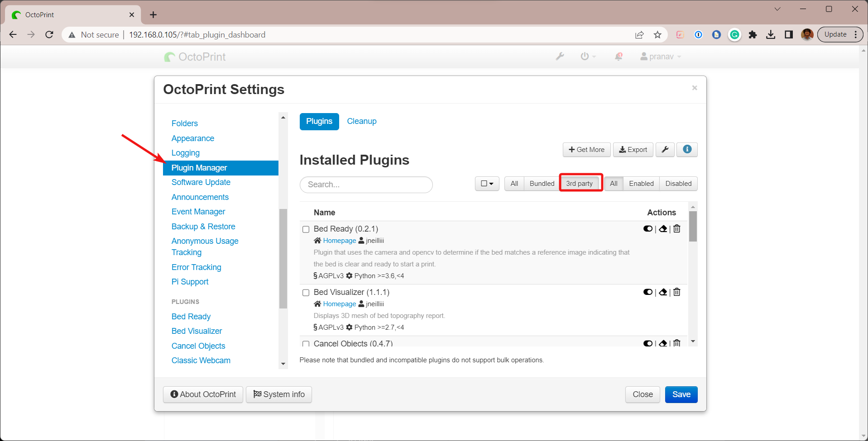Viewport: 868px width, 441px height.
Task: Open Bed Visualizer Homepage link
Action: pyautogui.click(x=340, y=304)
